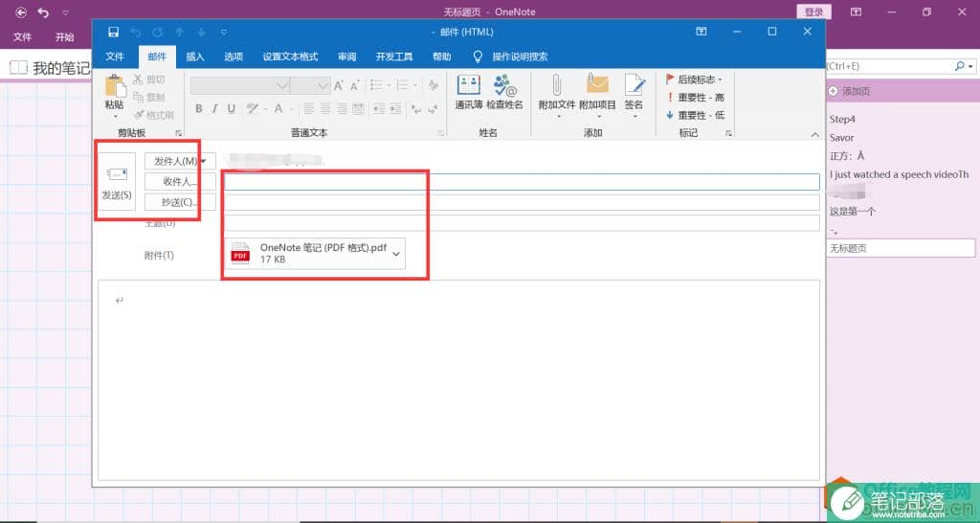Viewport: 980px width, 523px height.
Task: Toggle Underline formatting
Action: 232,109
